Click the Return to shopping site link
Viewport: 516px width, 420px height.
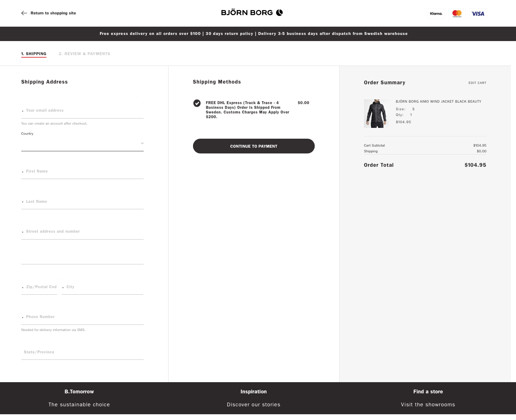click(x=53, y=13)
